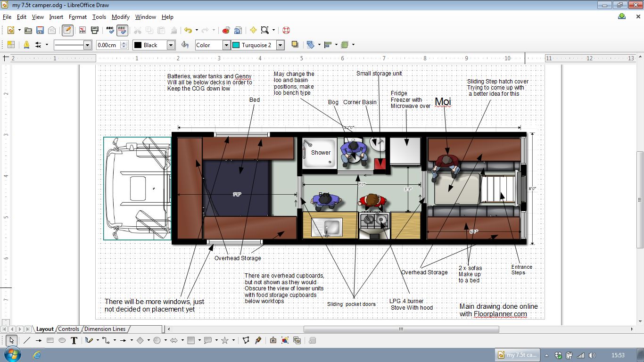This screenshot has height=362, width=644.
Task: Select the Stars shape tool
Action: point(225,340)
